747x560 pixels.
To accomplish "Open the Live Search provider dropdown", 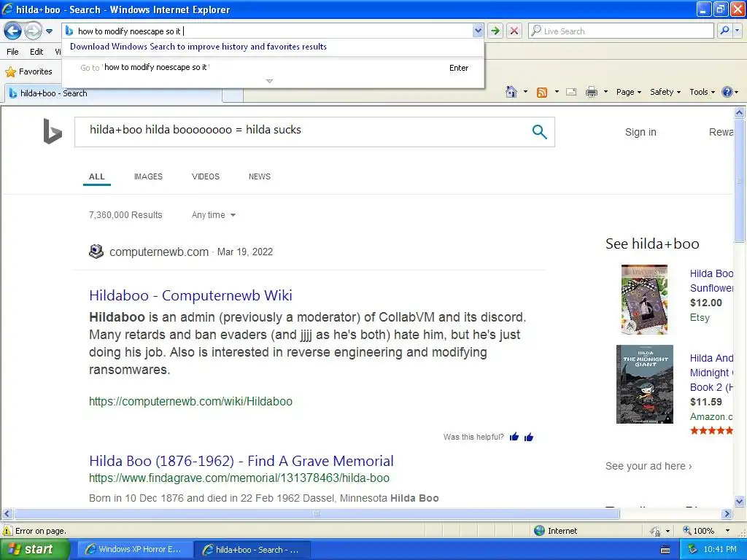I will [738, 31].
